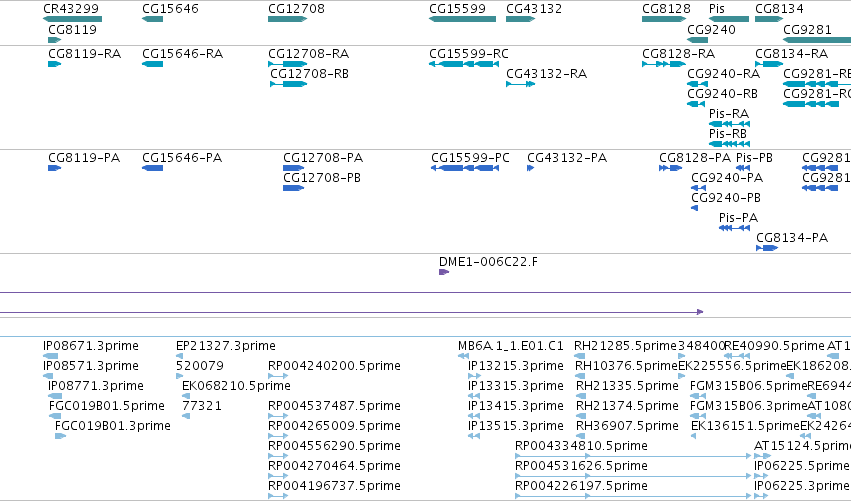Click the CG8119-PA protein feature

54,168
